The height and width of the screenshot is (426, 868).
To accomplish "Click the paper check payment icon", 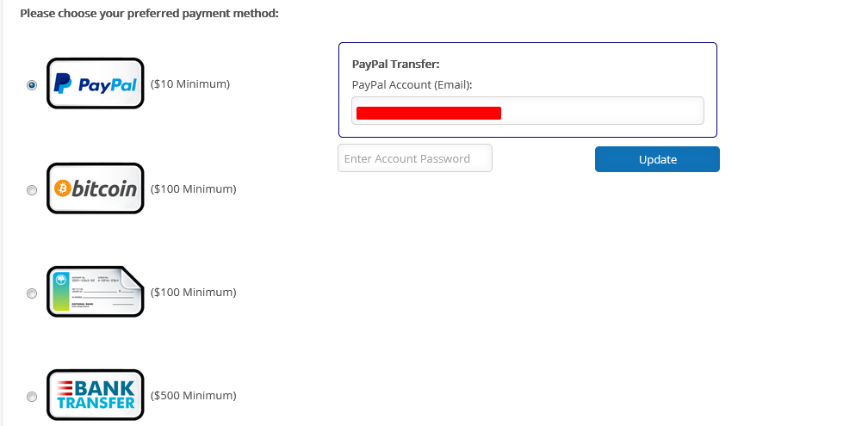I will tap(95, 292).
